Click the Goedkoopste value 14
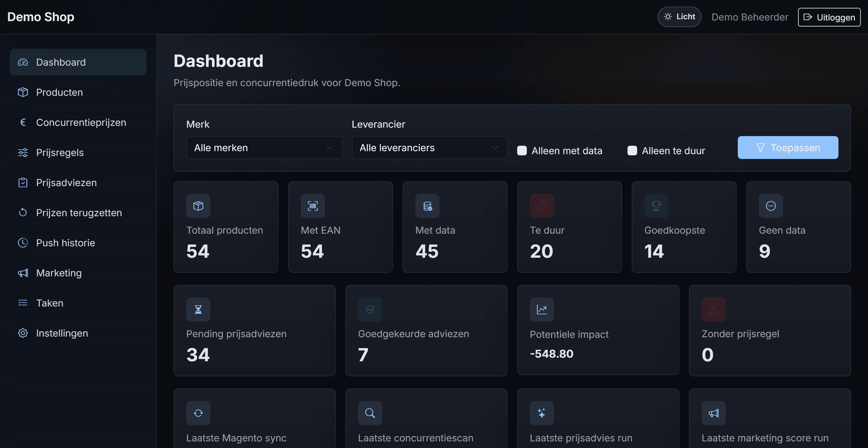868x448 pixels. 654,251
